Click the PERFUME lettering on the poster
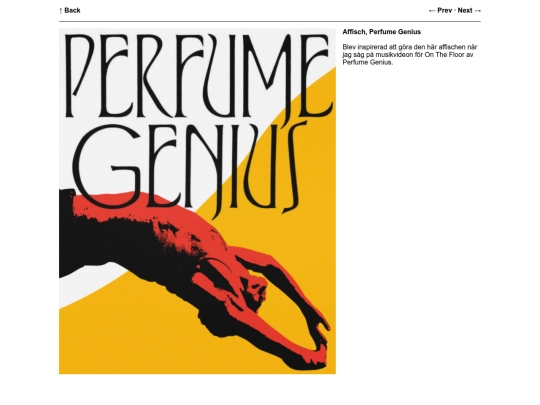 point(197,76)
